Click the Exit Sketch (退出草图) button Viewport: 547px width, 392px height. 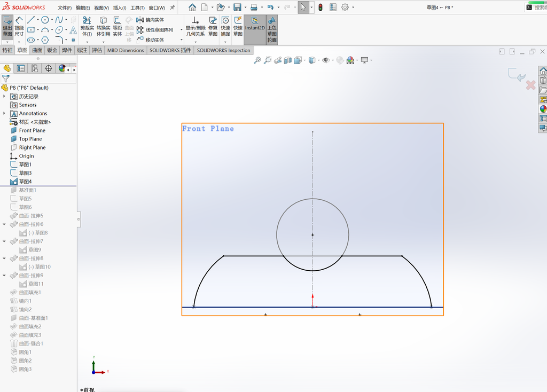tap(7, 27)
